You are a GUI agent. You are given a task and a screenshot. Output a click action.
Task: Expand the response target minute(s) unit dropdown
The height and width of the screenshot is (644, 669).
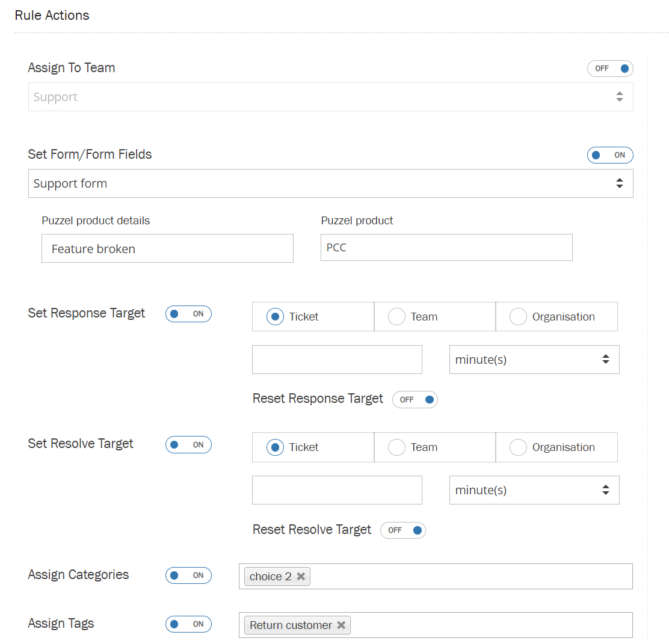[x=534, y=360]
